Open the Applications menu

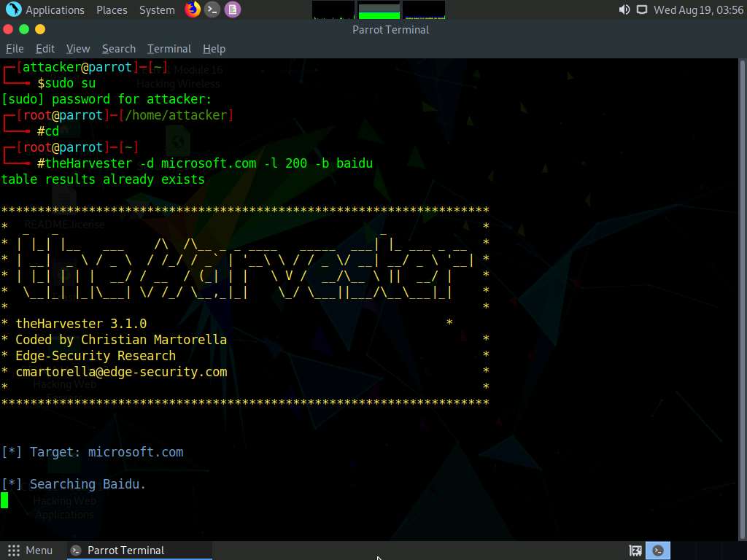click(x=55, y=9)
